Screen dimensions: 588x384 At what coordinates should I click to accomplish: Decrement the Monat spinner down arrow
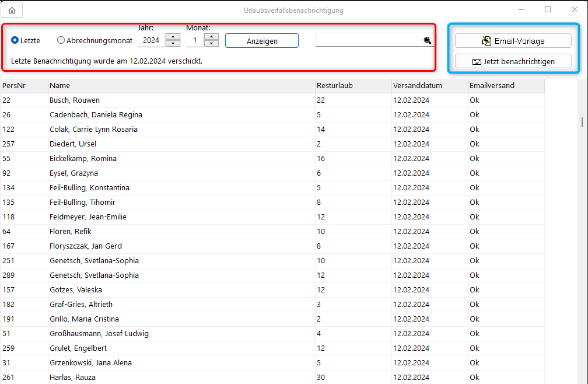click(x=211, y=44)
